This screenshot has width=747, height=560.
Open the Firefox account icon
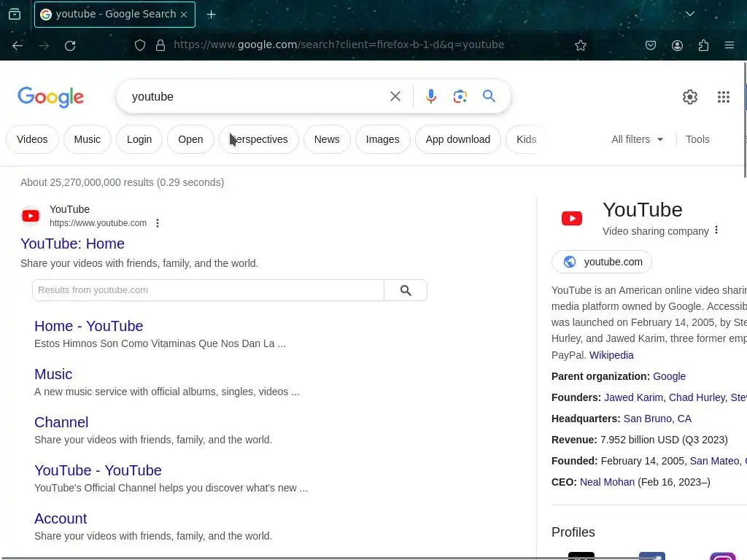tap(677, 45)
